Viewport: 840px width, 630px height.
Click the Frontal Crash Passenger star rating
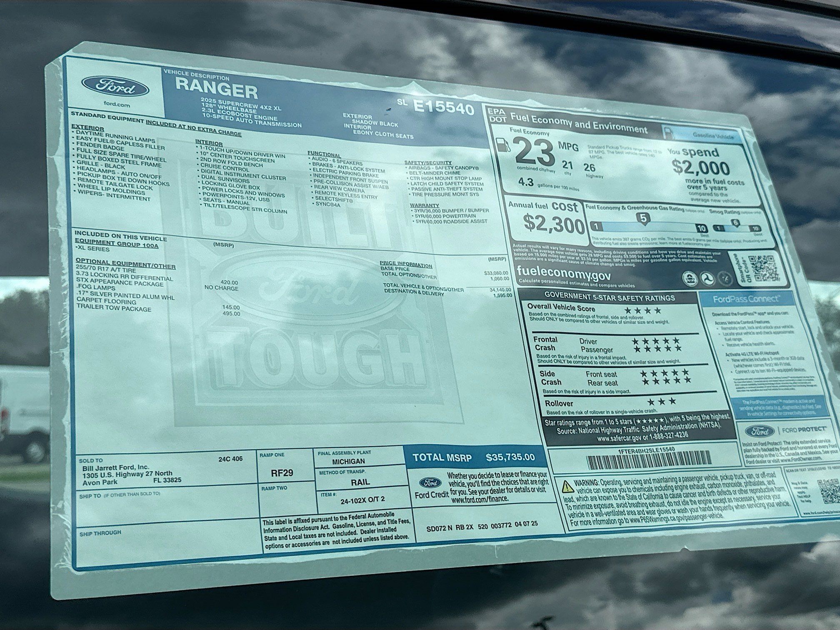(x=657, y=348)
